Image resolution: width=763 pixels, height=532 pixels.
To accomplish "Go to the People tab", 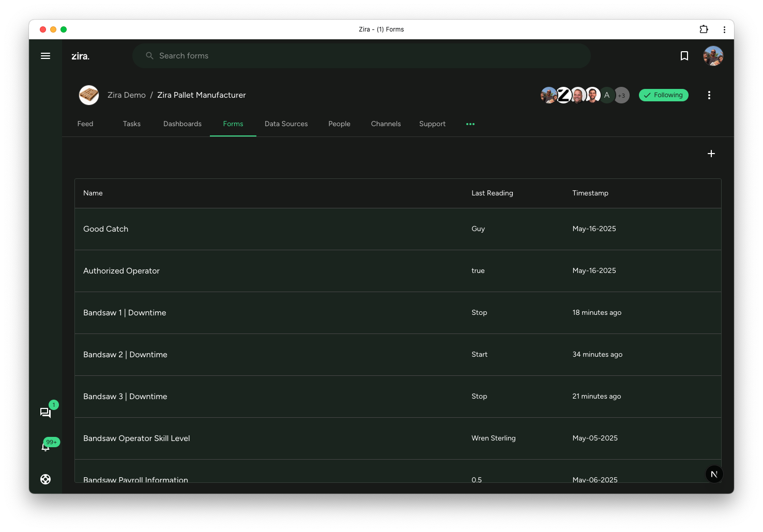I will [339, 124].
